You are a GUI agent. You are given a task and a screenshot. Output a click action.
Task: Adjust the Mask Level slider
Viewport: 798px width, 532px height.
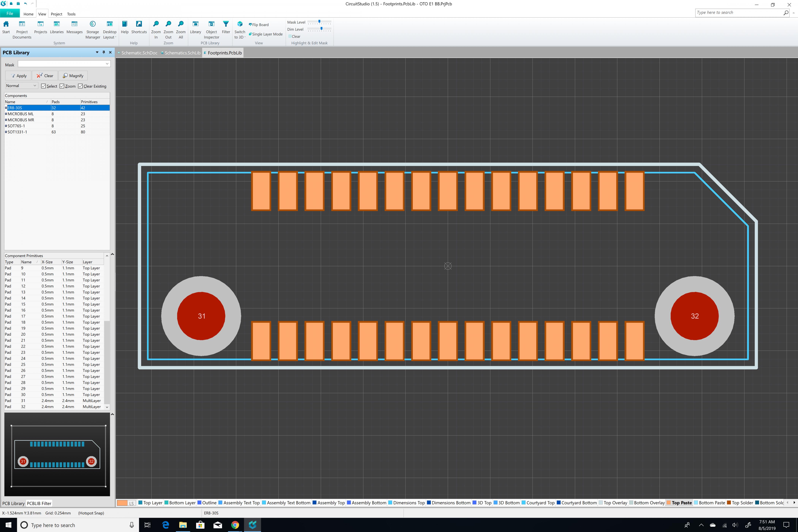(x=319, y=22)
